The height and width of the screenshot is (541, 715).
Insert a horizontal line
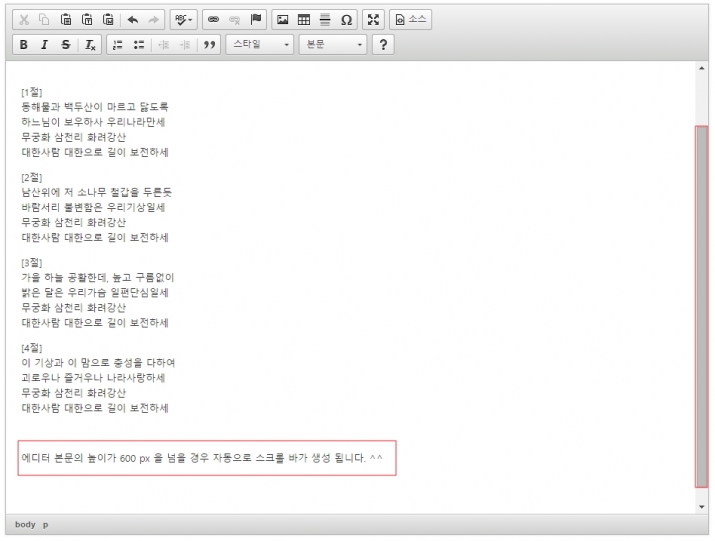(325, 20)
